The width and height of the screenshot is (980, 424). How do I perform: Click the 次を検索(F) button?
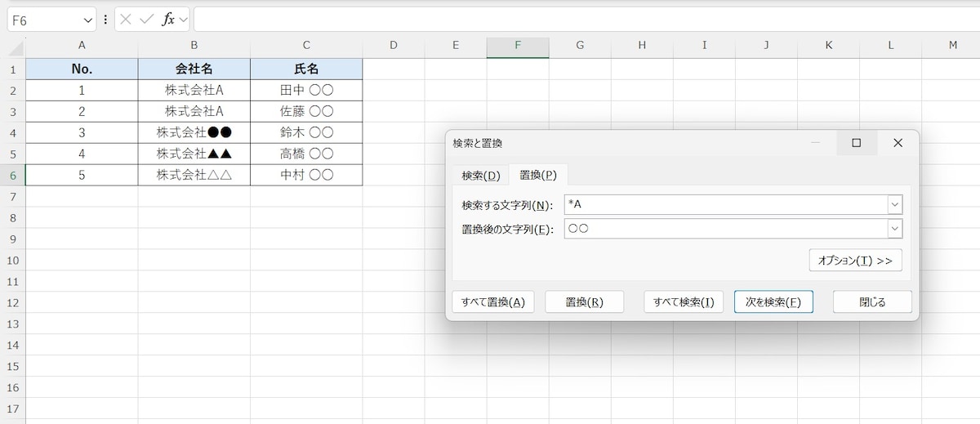coord(773,301)
